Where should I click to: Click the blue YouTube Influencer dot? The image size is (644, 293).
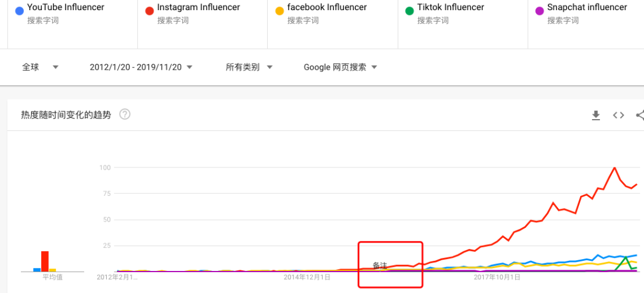20,11
